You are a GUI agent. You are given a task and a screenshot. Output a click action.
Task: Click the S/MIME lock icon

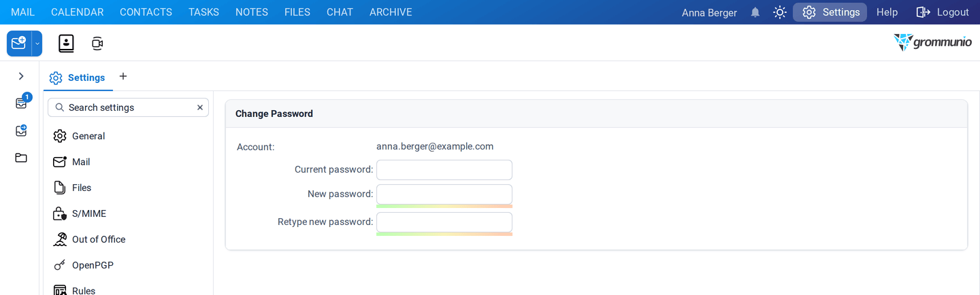[x=60, y=213]
